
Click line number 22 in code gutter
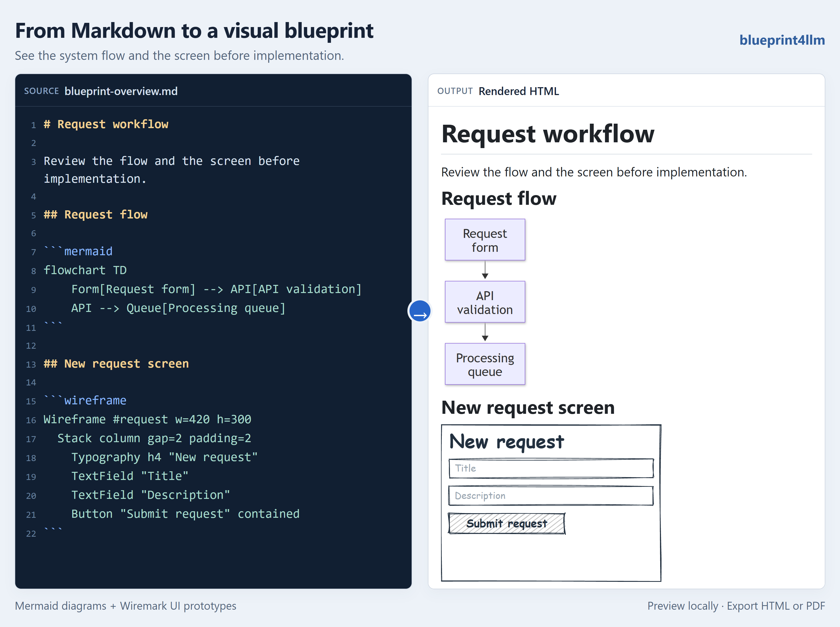tap(31, 534)
